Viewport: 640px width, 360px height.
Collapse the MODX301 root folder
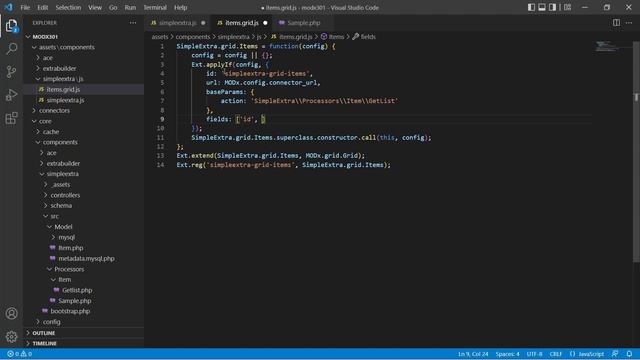point(83,37)
